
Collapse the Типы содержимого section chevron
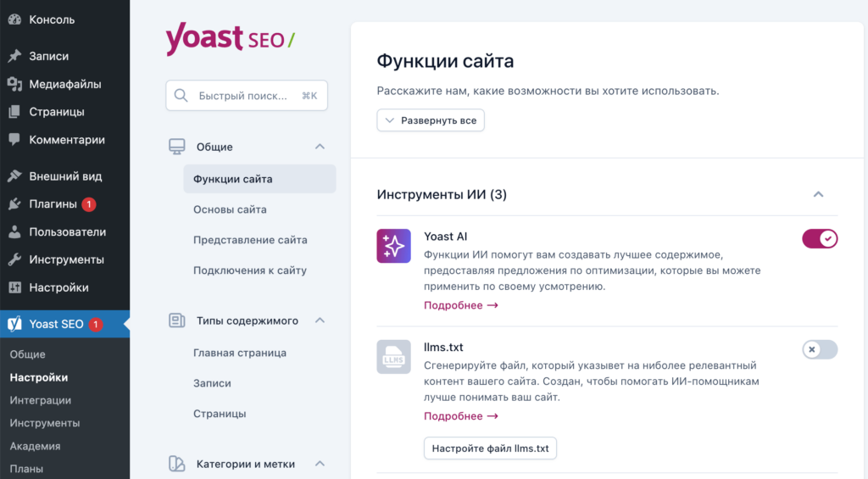tap(320, 320)
